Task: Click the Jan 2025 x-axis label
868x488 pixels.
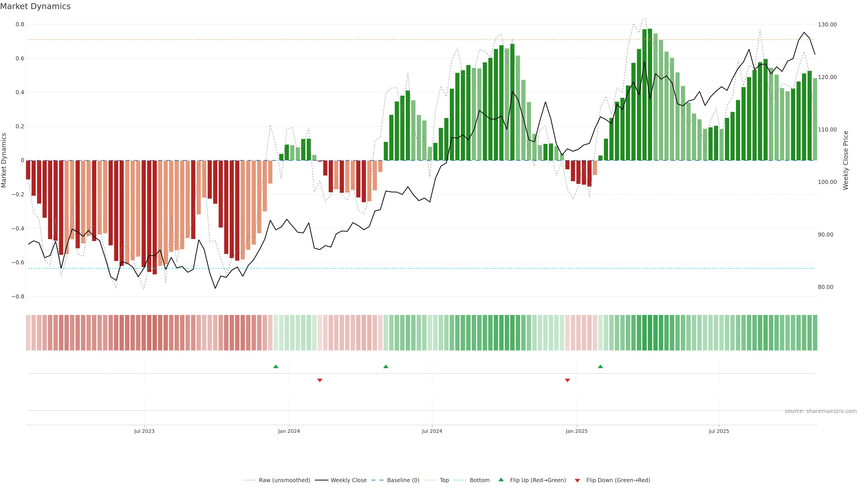Action: coord(577,431)
